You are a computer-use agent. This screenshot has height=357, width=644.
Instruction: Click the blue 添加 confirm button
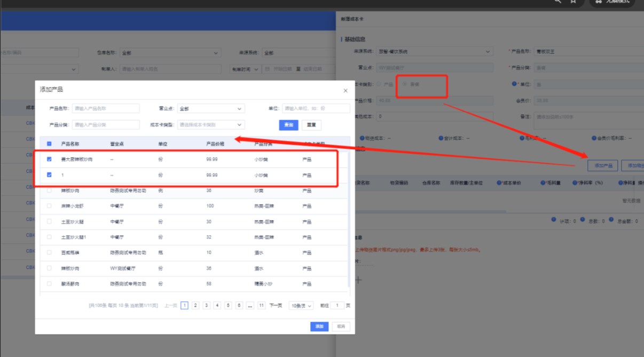319,327
